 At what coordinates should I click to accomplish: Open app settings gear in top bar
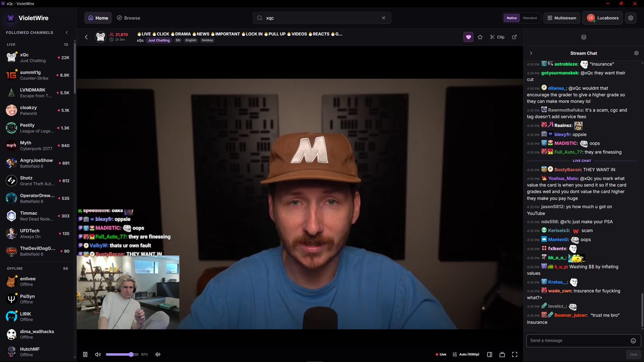(631, 18)
